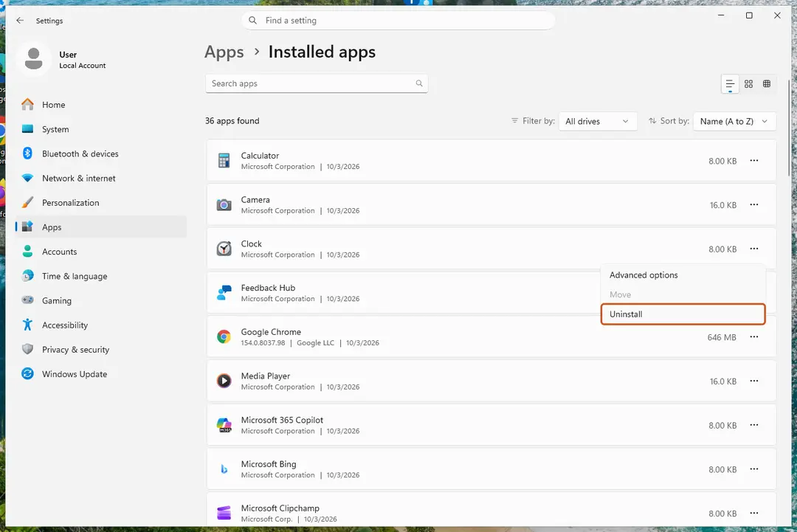Screen dimensions: 797x532
Task: Select Apps in the sidebar
Action: [x=100, y=227]
